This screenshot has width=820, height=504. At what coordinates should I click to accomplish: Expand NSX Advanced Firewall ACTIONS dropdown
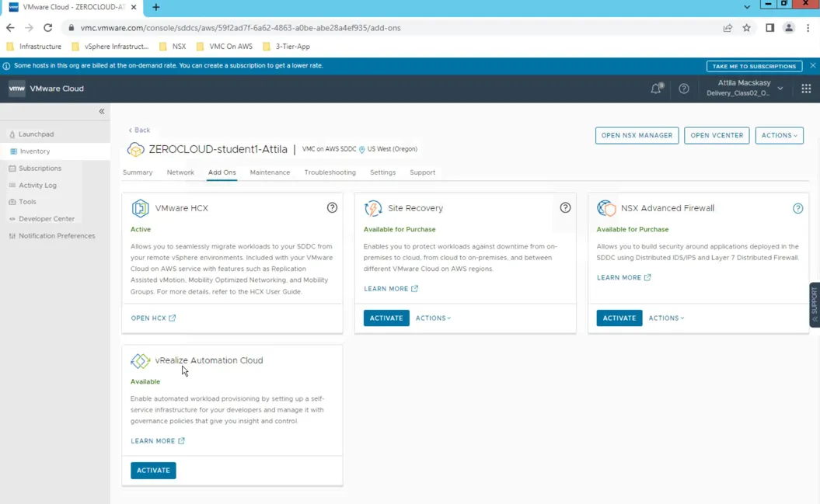pyautogui.click(x=666, y=318)
